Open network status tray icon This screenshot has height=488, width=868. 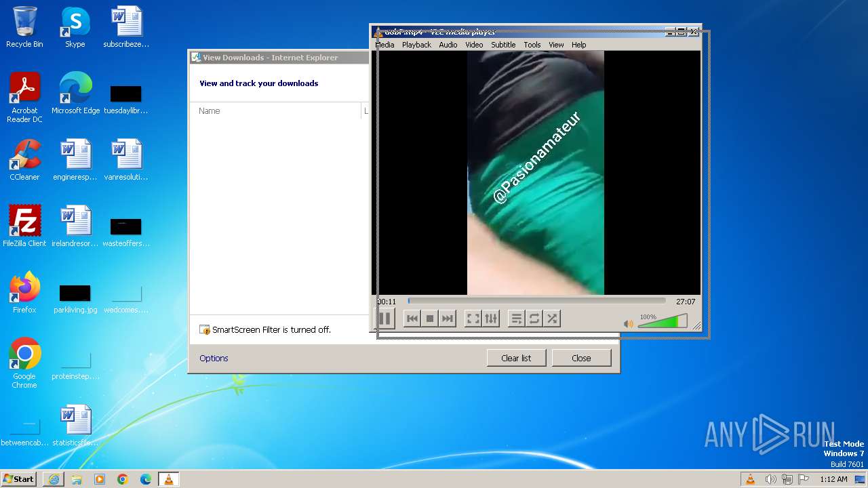tap(787, 479)
